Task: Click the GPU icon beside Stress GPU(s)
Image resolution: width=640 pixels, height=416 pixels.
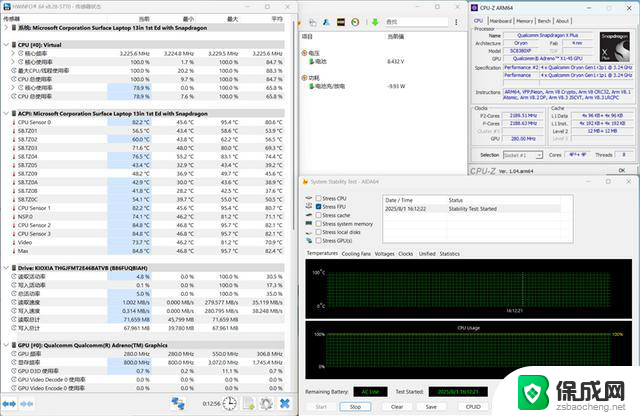Action: [x=309, y=240]
